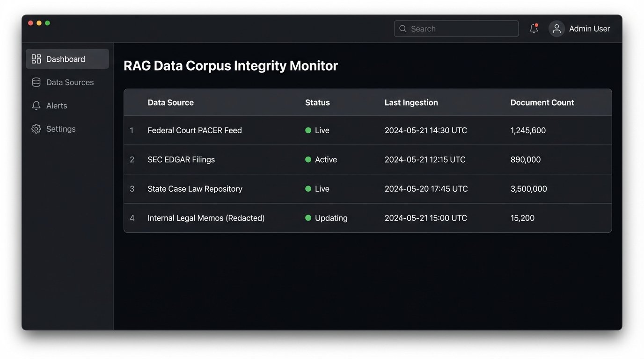Open notifications bell in top bar

(x=534, y=29)
